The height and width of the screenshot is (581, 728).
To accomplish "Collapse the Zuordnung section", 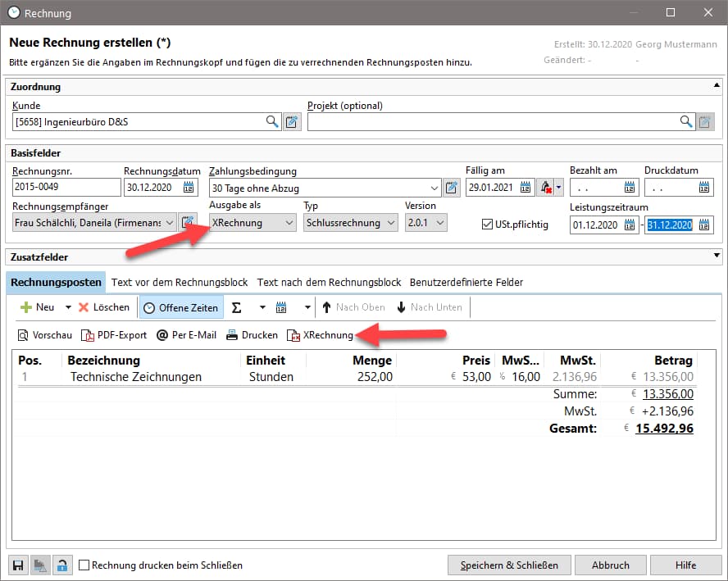I will click(717, 85).
